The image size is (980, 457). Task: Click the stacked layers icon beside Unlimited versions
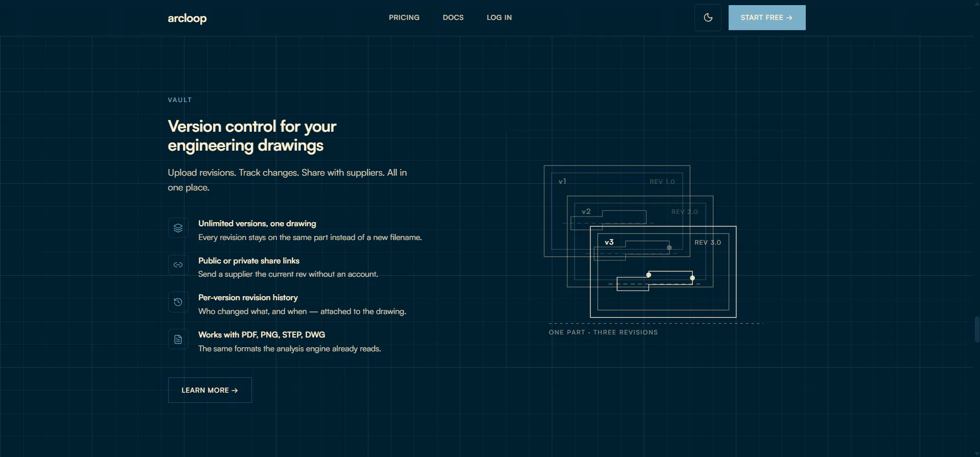pos(178,228)
